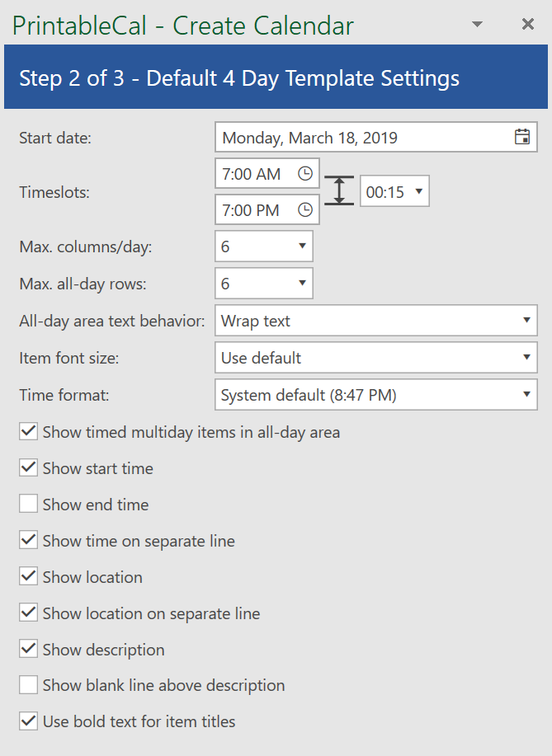This screenshot has width=552, height=756.
Task: Open the Item font size dropdown
Action: (x=375, y=358)
